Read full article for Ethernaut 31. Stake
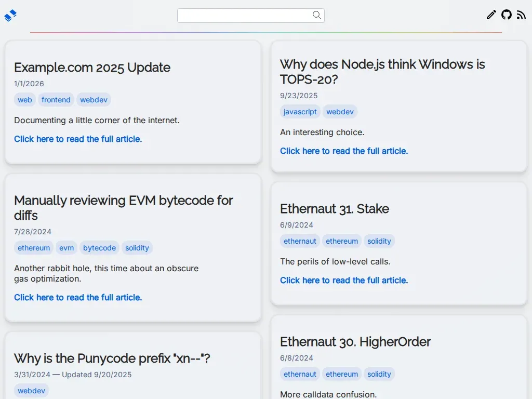 tap(344, 280)
